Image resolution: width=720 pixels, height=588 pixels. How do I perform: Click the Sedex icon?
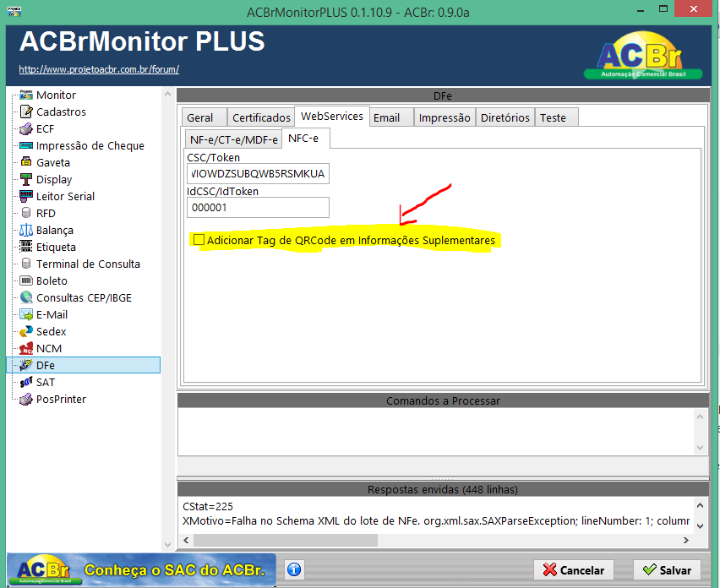click(26, 331)
